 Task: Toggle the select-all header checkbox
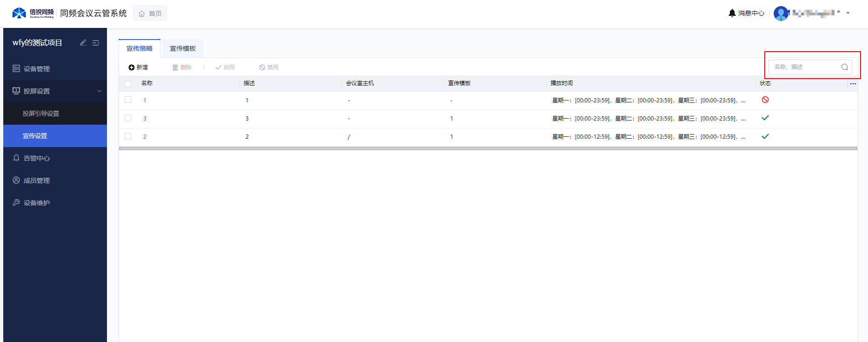128,84
